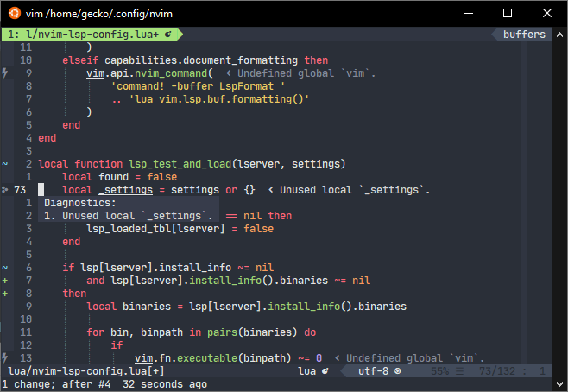Click the 'Diagnostics:' popup header
The width and height of the screenshot is (568, 392).
[x=80, y=203]
